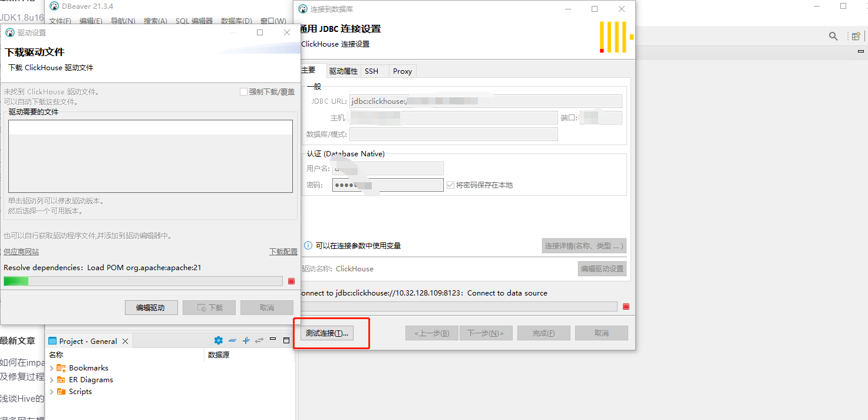Click the Scripts folder icon
868x420 pixels.
[61, 392]
